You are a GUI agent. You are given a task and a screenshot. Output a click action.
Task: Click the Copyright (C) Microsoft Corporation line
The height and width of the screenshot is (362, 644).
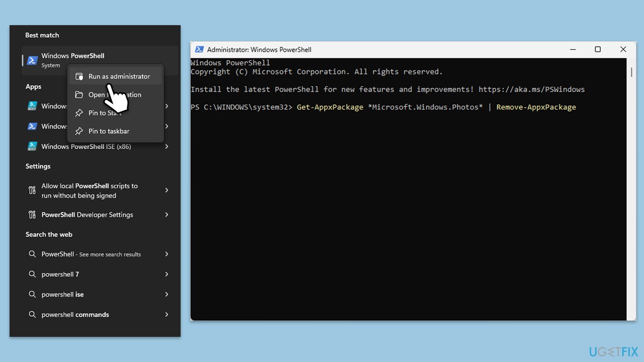pos(316,72)
